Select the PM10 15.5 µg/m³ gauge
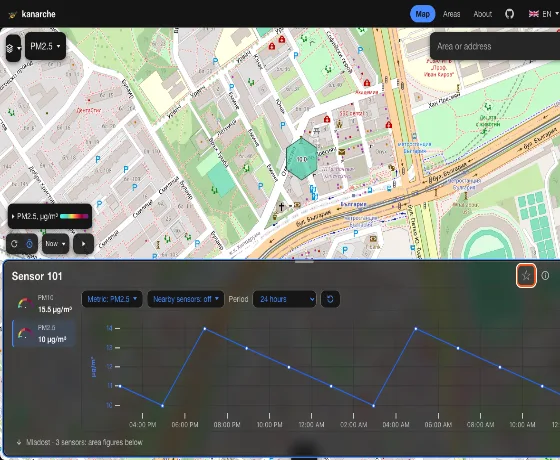This screenshot has height=460, width=560. coord(44,304)
